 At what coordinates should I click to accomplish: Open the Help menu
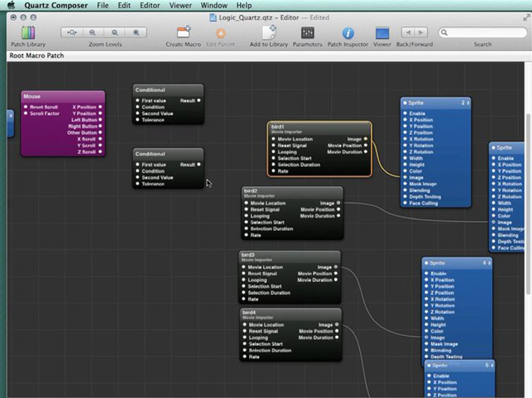click(244, 5)
